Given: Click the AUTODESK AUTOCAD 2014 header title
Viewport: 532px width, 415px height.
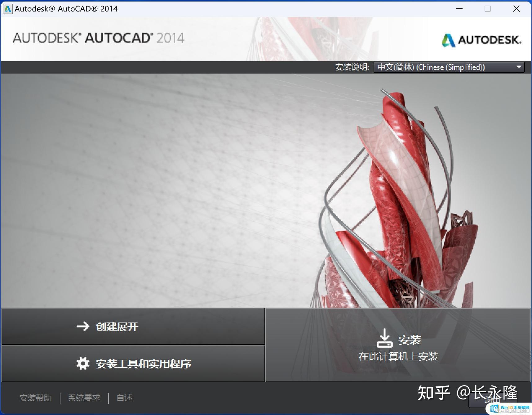Looking at the screenshot, I should [x=99, y=38].
